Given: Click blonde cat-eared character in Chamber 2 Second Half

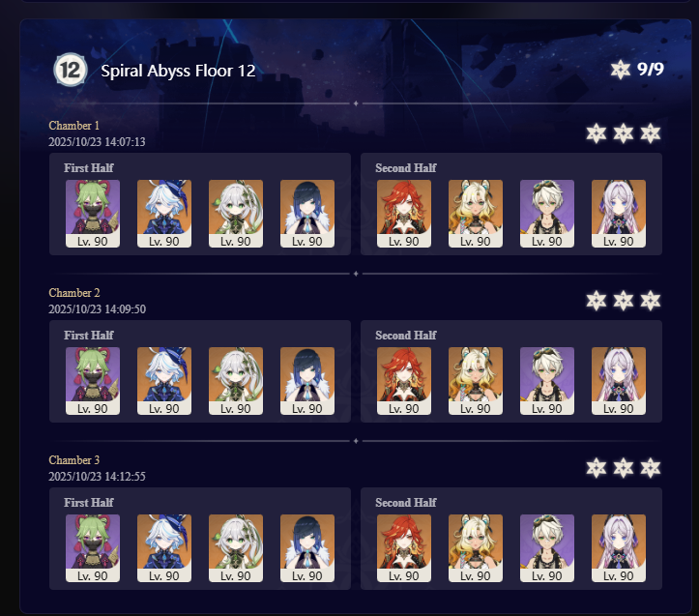Looking at the screenshot, I should tap(476, 380).
